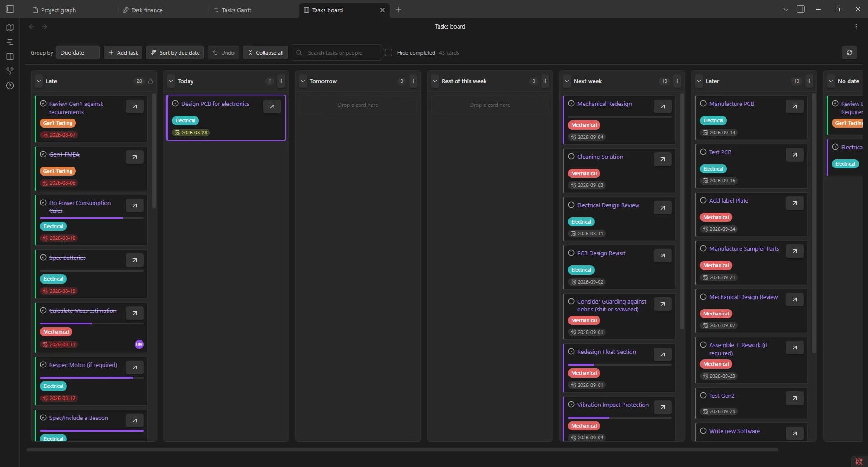Open the tab list dropdown arrow
The image size is (868, 467).
(x=786, y=10)
